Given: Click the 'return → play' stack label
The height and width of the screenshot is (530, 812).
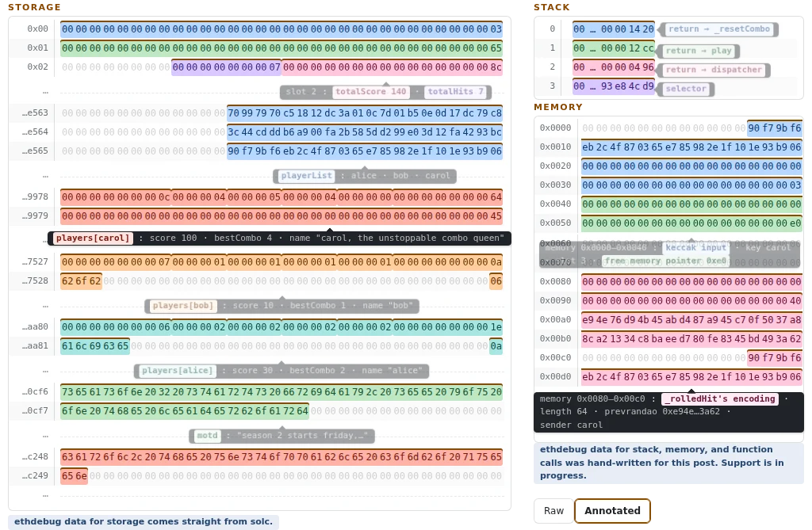Looking at the screenshot, I should coord(698,51).
